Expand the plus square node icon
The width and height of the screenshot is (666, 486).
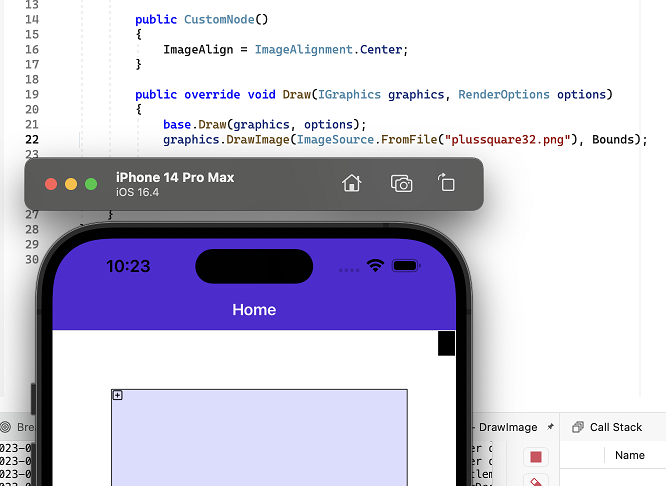coord(117,395)
